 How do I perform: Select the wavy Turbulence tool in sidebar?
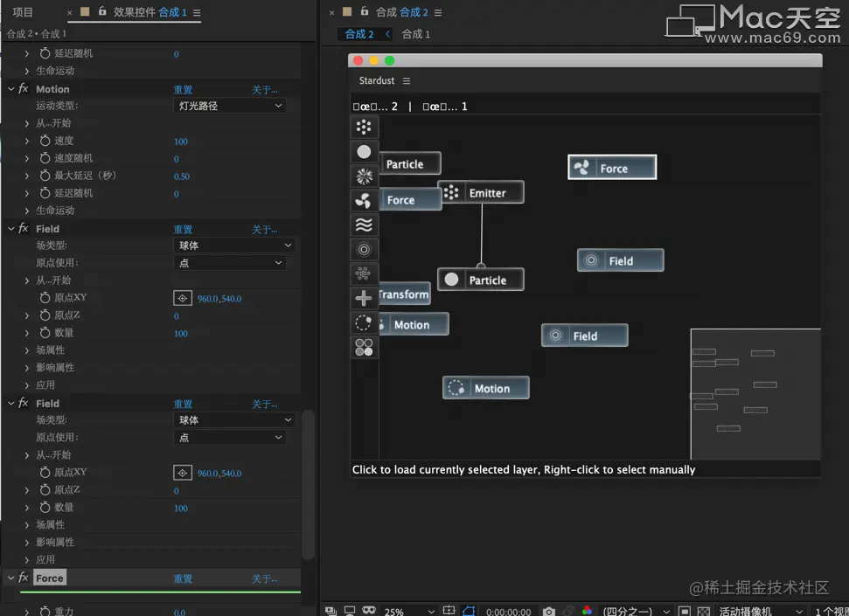click(x=364, y=225)
